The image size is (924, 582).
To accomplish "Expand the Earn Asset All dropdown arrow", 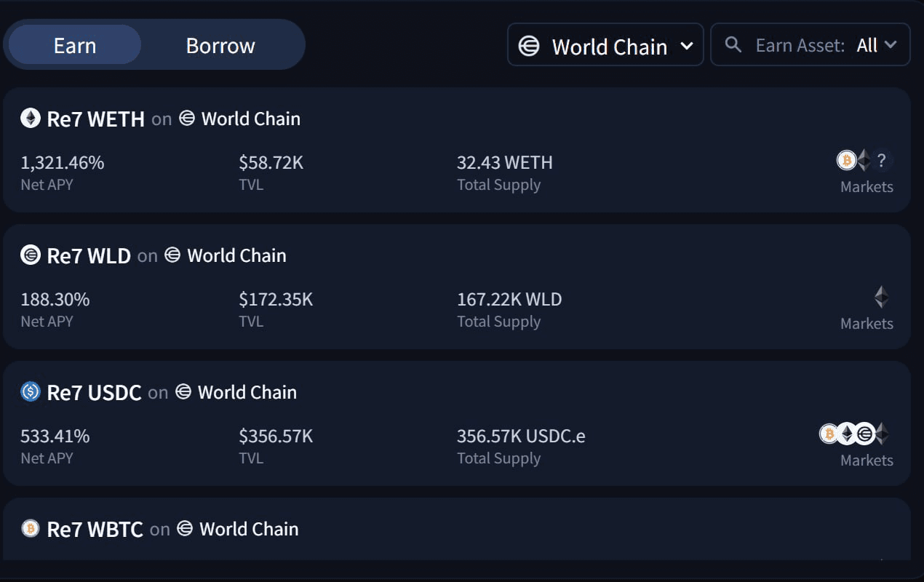I will 891,45.
